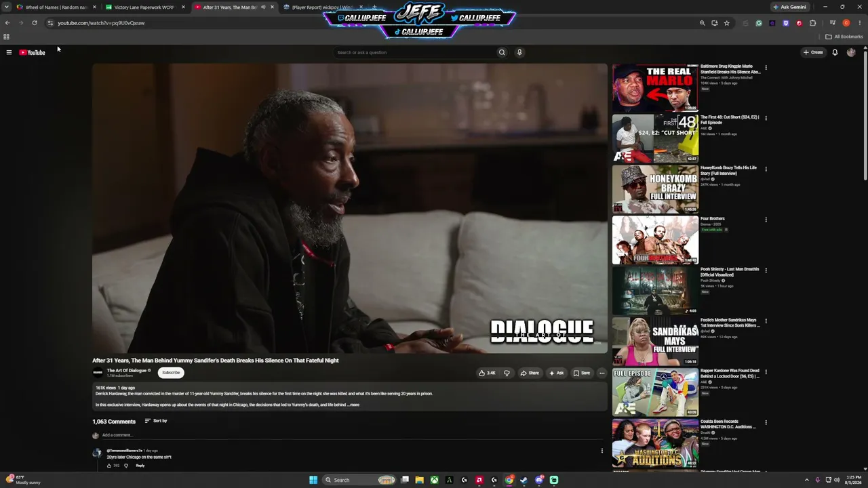Click the search magnifier button
Image resolution: width=868 pixels, height=488 pixels.
[502, 52]
